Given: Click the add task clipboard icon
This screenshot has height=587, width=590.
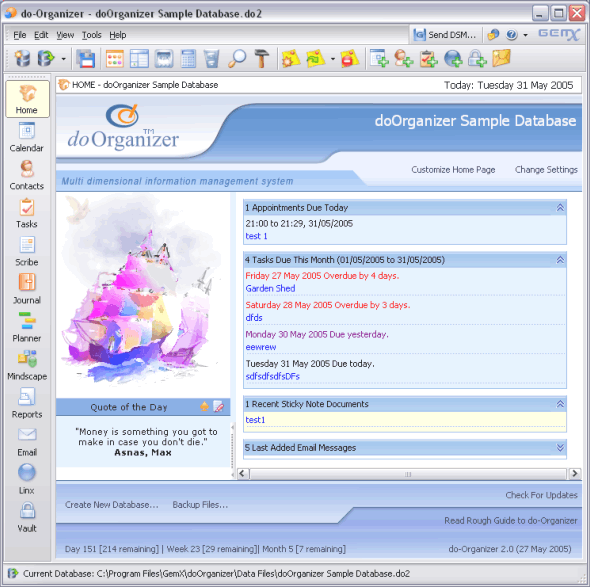Looking at the screenshot, I should pyautogui.click(x=429, y=58).
